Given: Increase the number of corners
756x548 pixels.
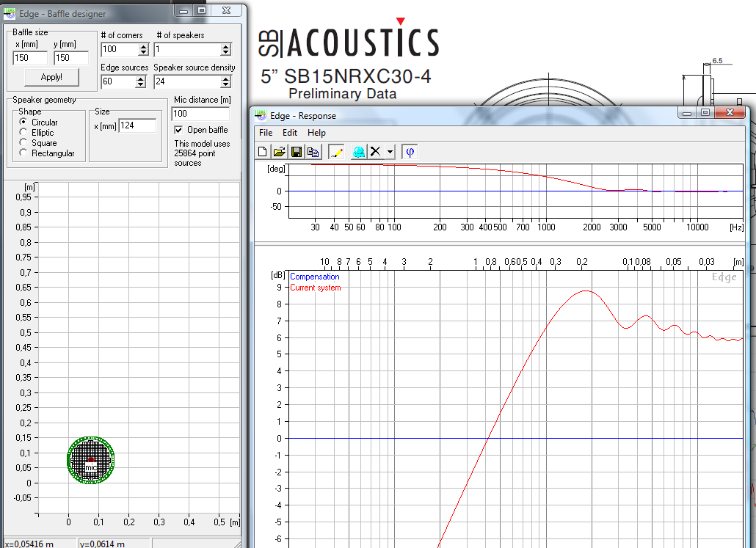Looking at the screenshot, I should [x=143, y=47].
